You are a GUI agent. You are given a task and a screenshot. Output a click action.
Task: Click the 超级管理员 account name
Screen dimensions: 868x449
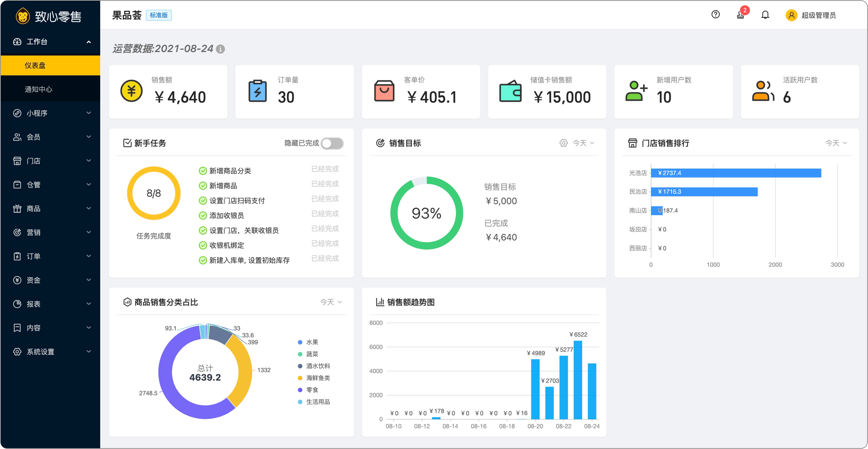[x=818, y=15]
